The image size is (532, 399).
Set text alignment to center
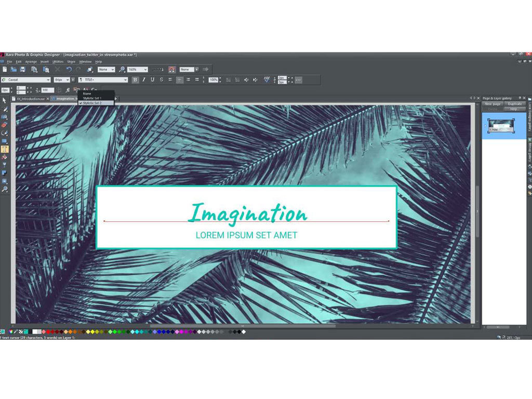[179, 80]
